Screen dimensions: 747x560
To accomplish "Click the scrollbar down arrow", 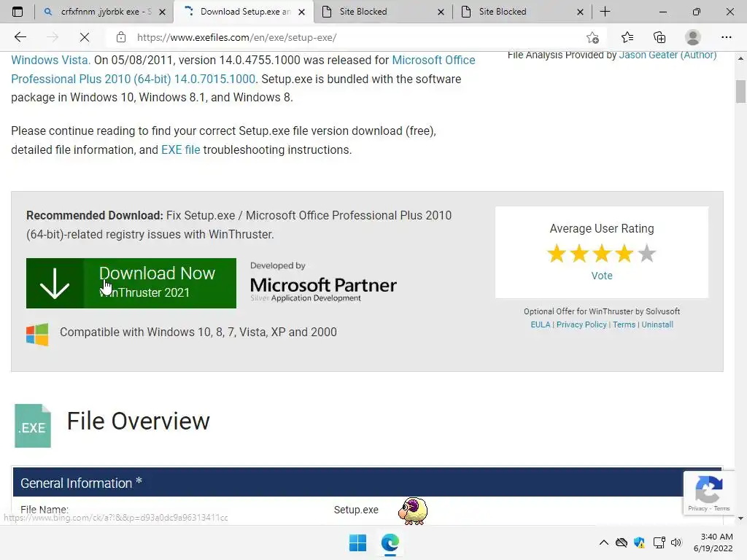I will coord(740,518).
